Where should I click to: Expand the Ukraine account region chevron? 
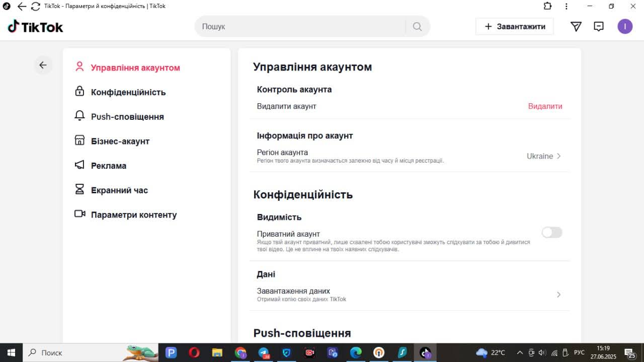[558, 156]
